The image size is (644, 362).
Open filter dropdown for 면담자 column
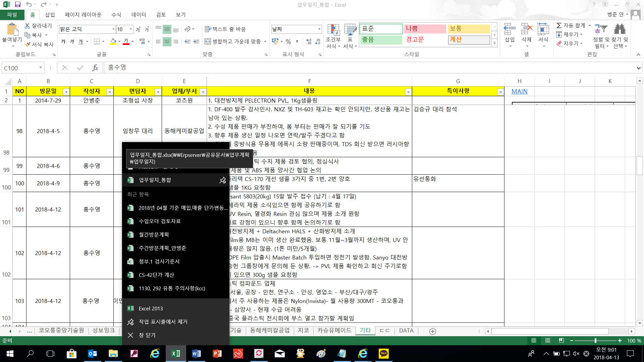coord(158,92)
